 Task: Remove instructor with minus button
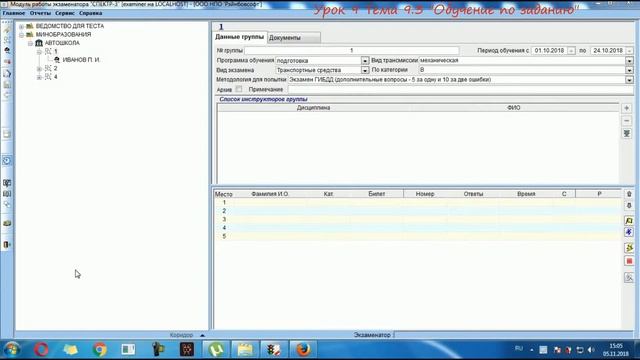click(627, 121)
